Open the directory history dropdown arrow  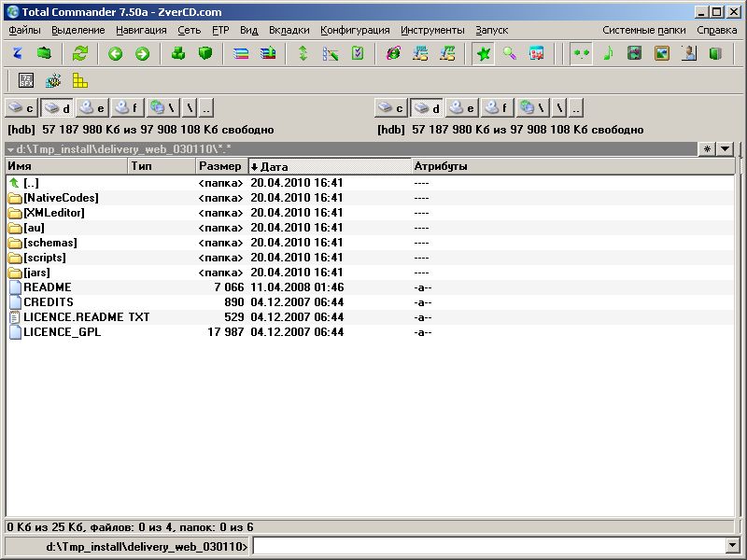(x=726, y=149)
